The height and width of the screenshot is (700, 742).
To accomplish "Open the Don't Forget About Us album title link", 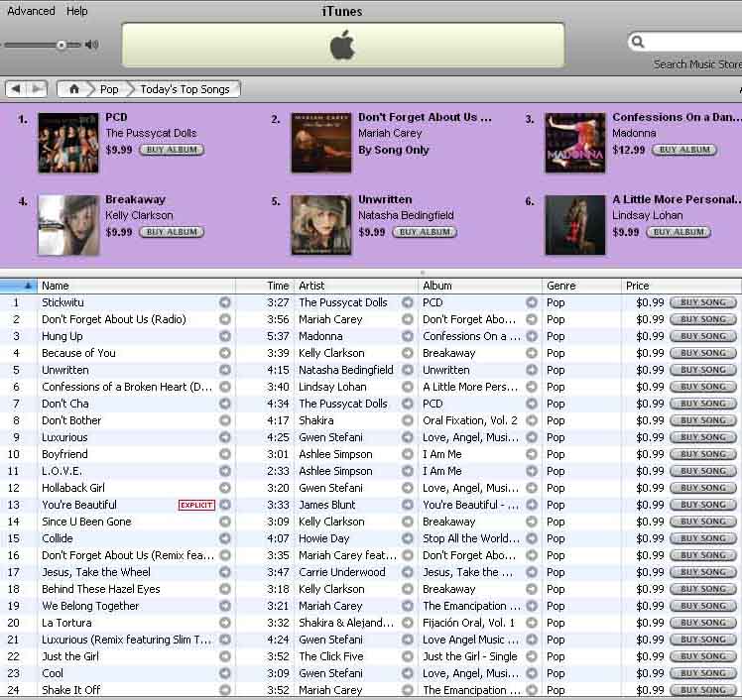I will coord(425,117).
